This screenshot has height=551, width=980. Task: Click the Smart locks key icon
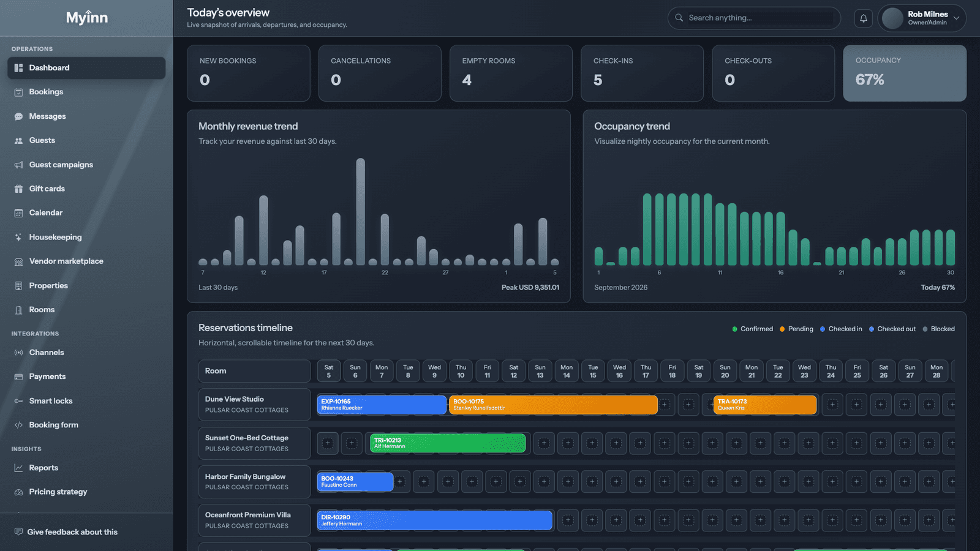pos(18,401)
